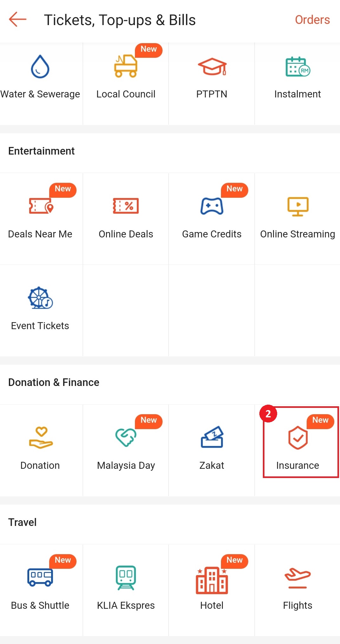Tap the Instalment calendar icon
This screenshot has width=340, height=644.
click(x=297, y=67)
